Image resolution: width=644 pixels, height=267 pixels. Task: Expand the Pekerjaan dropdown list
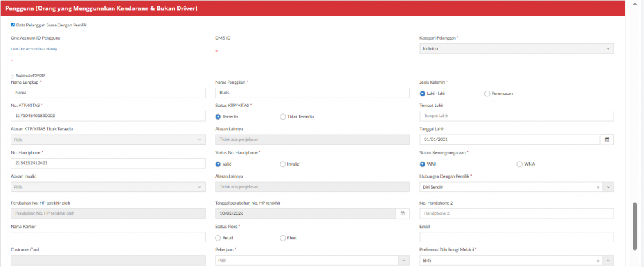coord(312,260)
